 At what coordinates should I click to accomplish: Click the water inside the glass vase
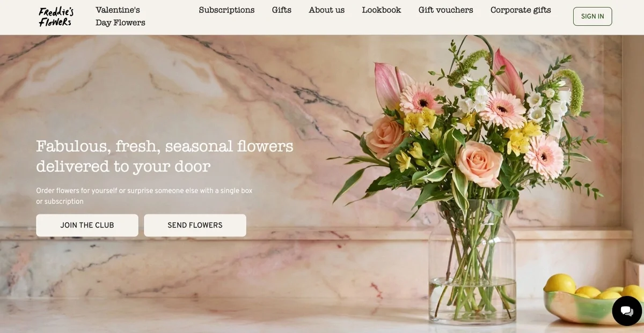coord(472,299)
